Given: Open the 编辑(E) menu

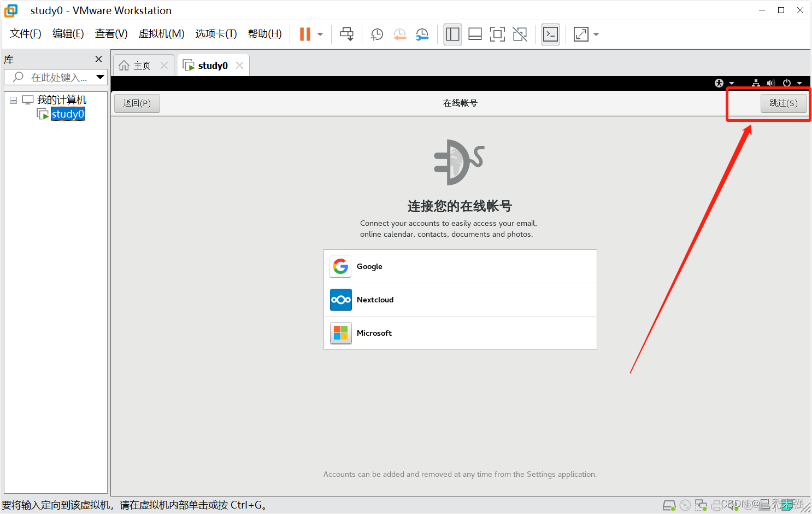Looking at the screenshot, I should click(68, 34).
